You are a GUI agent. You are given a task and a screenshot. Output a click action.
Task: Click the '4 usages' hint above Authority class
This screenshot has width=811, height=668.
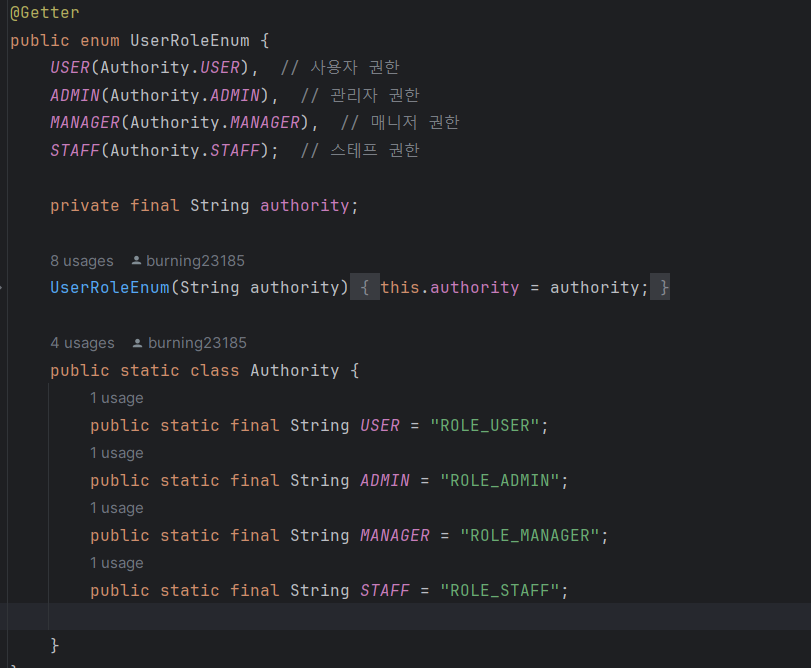coord(82,343)
